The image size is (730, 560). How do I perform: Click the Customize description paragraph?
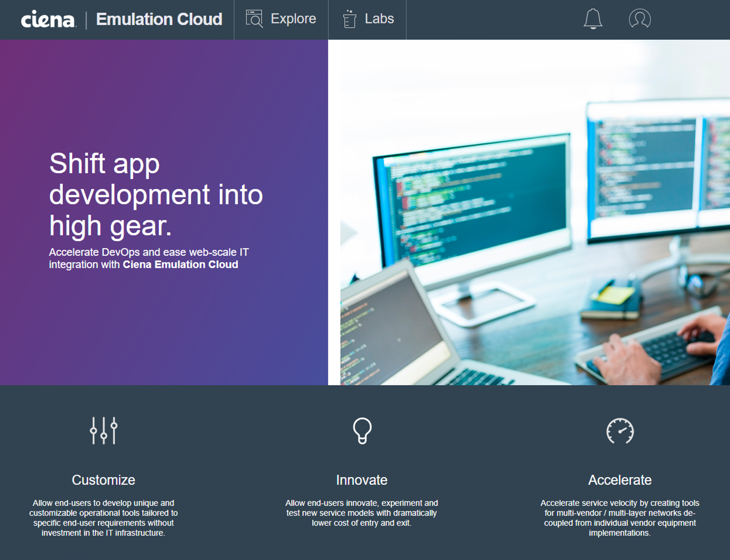coord(104,518)
